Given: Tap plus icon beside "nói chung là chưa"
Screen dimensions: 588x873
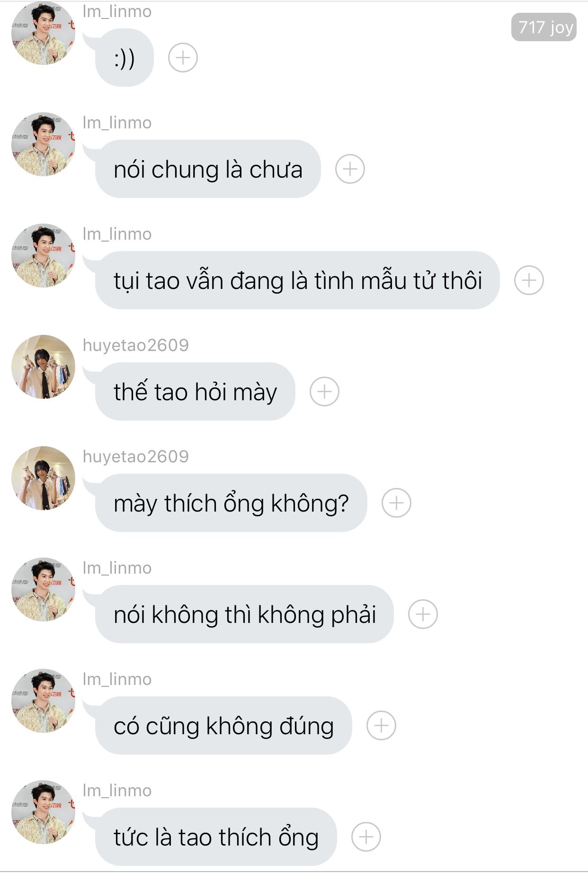Looking at the screenshot, I should [x=350, y=169].
